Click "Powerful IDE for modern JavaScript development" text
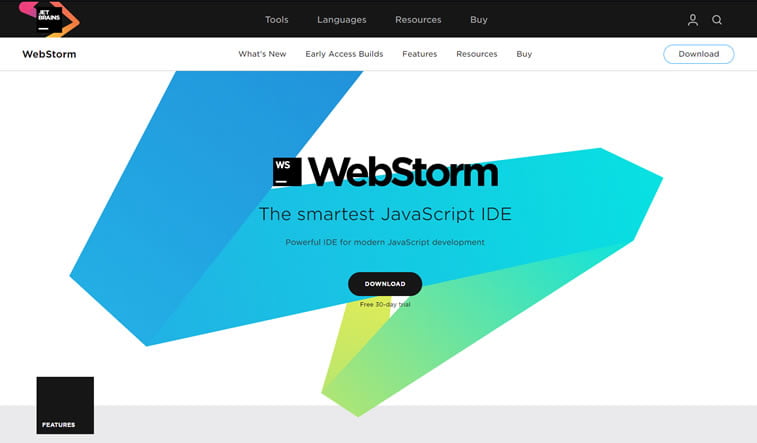The height and width of the screenshot is (443, 757). [x=385, y=242]
